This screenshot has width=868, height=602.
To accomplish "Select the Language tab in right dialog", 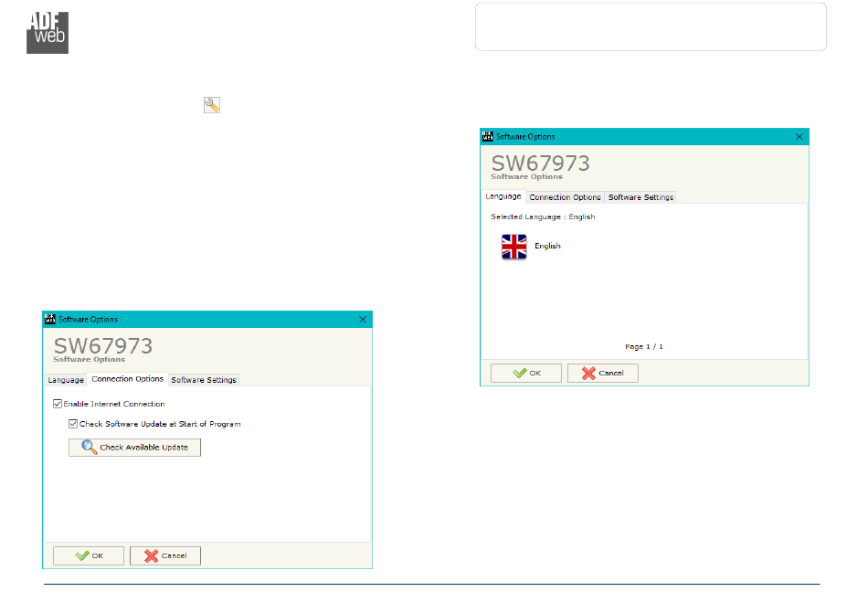I will tap(503, 196).
